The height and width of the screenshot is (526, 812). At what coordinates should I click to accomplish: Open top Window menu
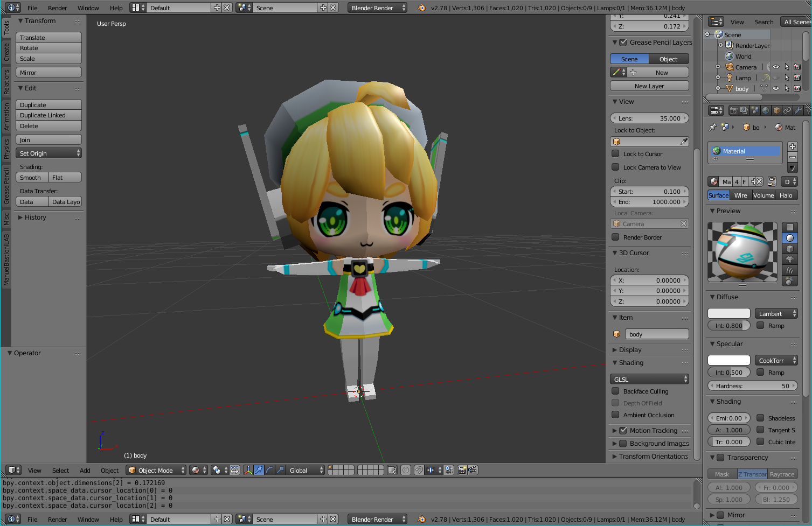tap(88, 8)
